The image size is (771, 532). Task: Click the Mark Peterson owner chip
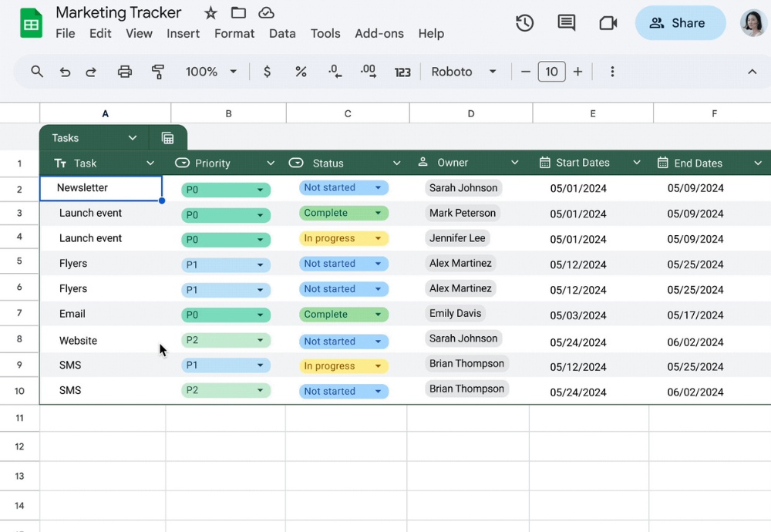(462, 213)
